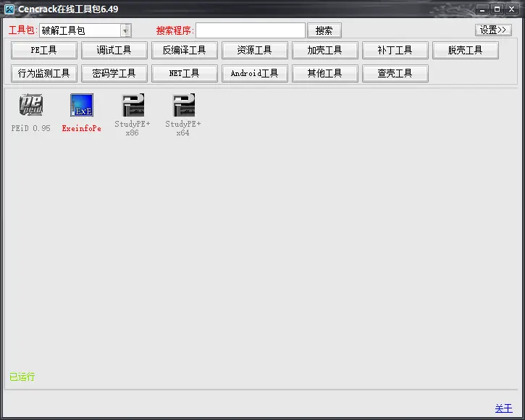Open the 反编译工具 category
525x420 pixels.
(x=185, y=50)
